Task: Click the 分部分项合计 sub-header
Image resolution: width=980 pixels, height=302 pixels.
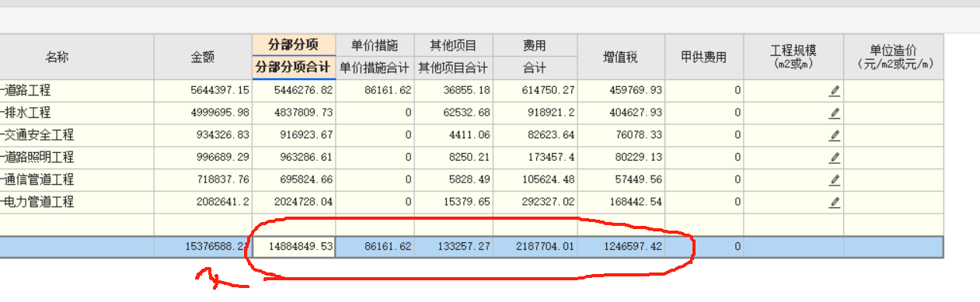Action: coord(294,68)
